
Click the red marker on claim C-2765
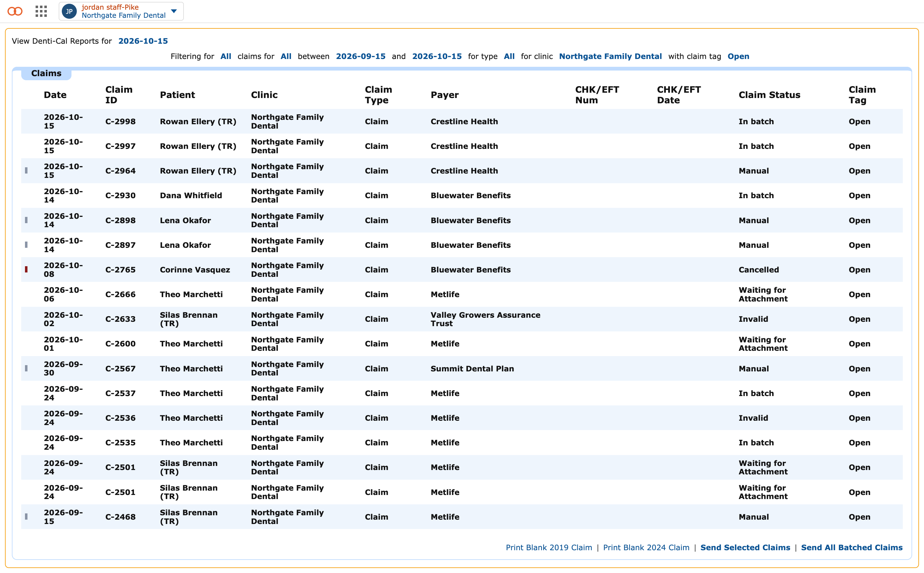(26, 269)
